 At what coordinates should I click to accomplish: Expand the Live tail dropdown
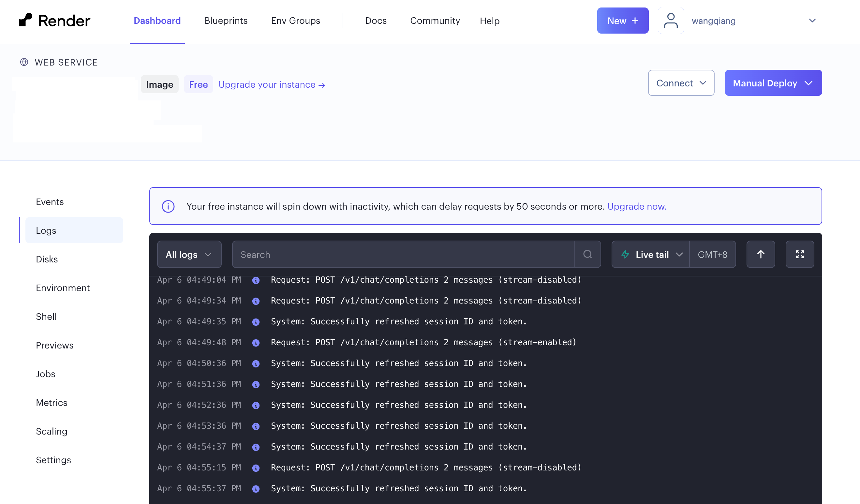(651, 254)
